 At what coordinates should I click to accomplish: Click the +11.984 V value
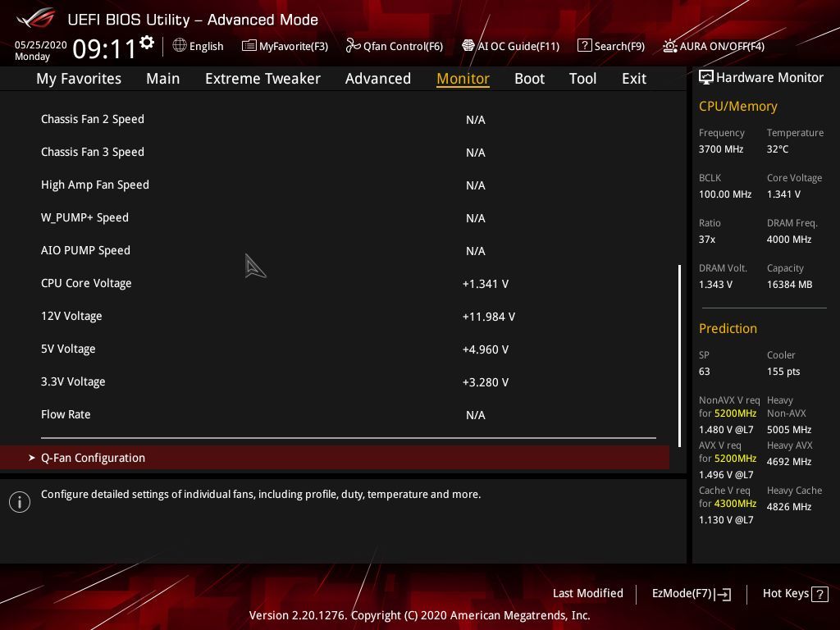click(x=489, y=317)
